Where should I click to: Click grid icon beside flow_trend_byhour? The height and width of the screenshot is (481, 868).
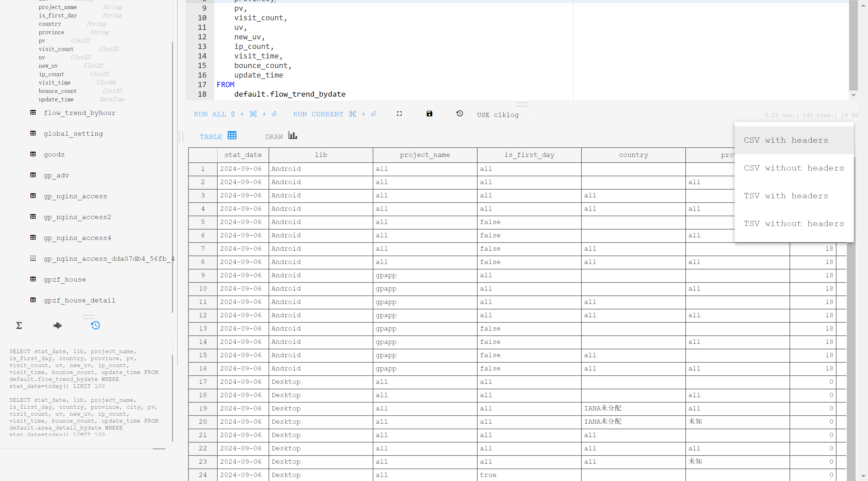tap(33, 113)
